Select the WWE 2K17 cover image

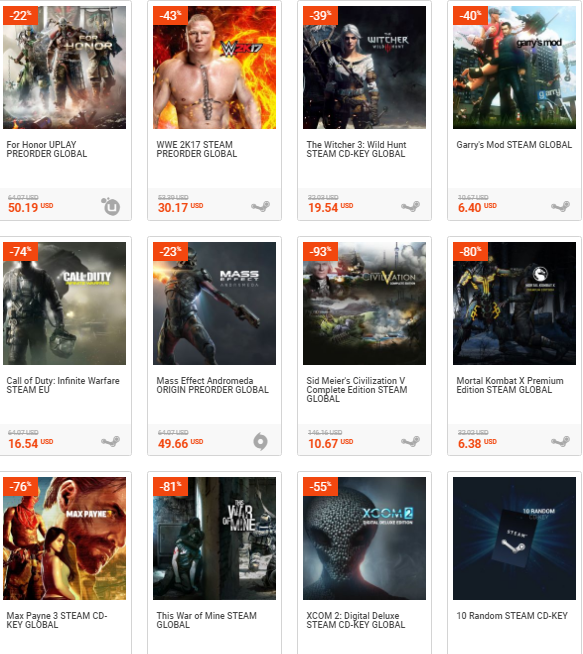click(x=214, y=67)
